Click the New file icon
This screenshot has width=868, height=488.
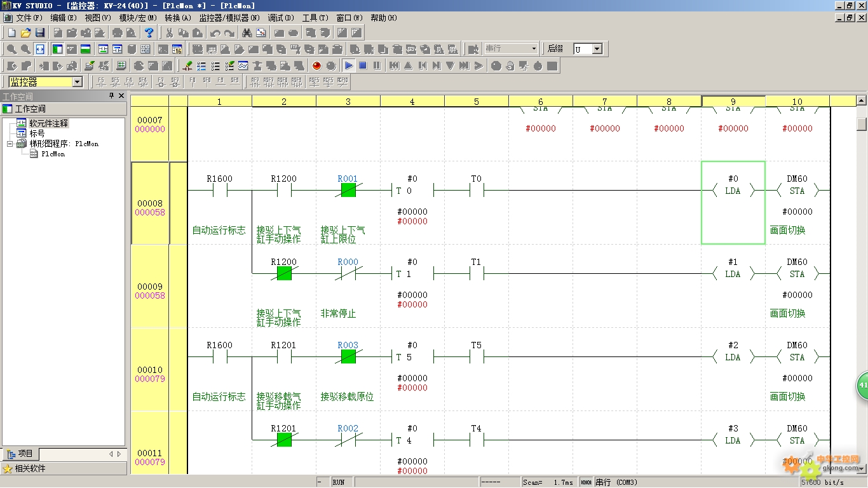pos(11,32)
